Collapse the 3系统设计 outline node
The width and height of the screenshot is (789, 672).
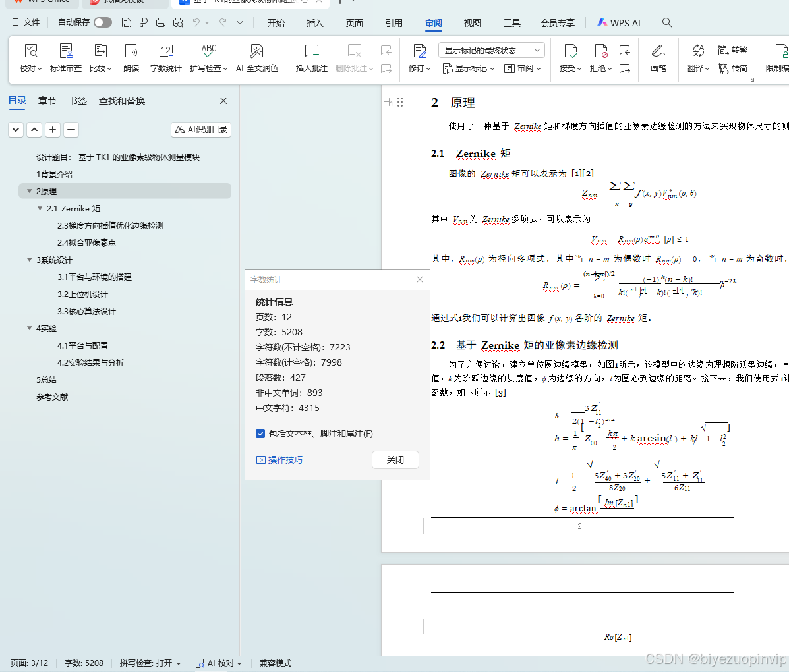pos(30,260)
